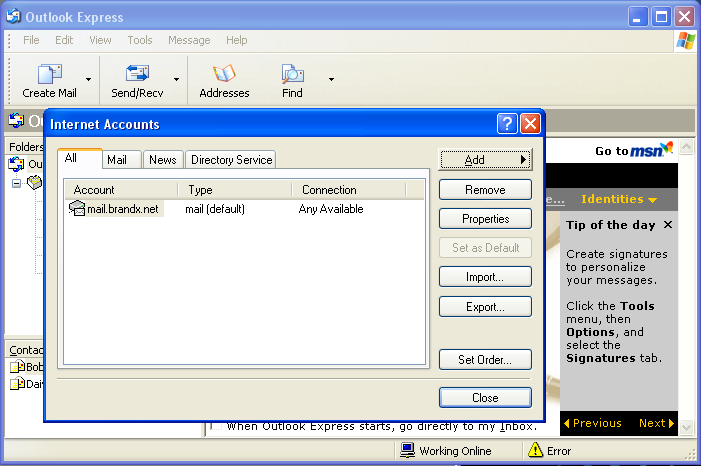Switch to the Mail tab
The image size is (701, 466).
pyautogui.click(x=122, y=160)
